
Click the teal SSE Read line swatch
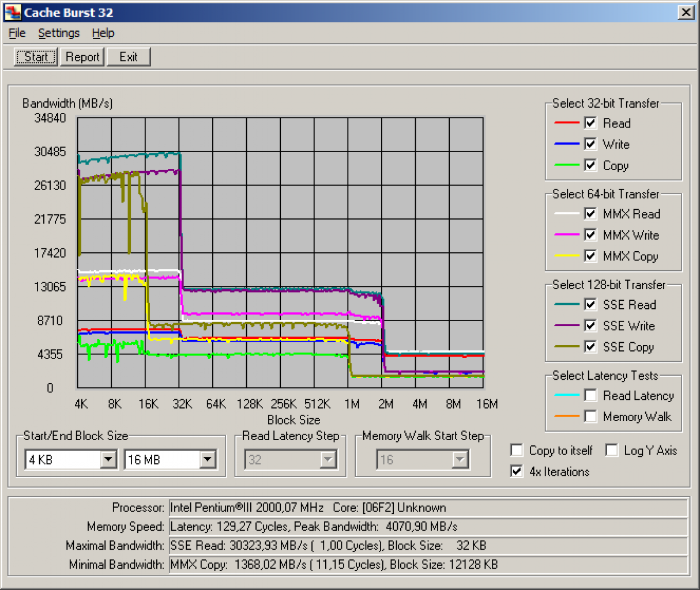(x=566, y=304)
